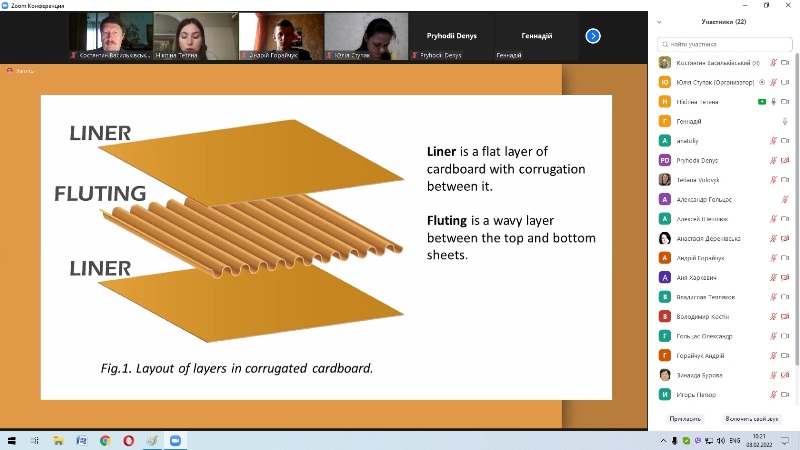Click the green screen-share icon beside Нікітіна Тетяна

762,102
